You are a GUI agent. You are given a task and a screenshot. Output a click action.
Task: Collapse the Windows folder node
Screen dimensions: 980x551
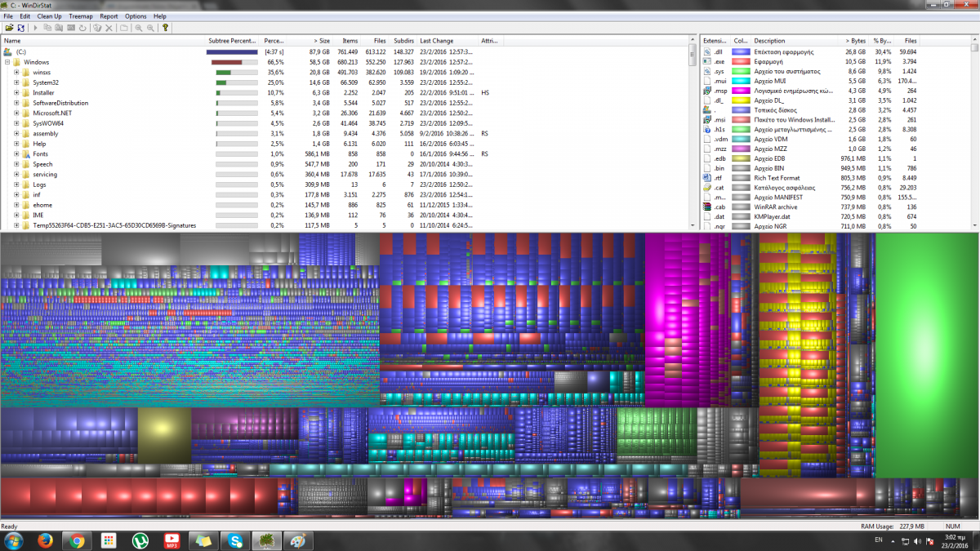7,62
